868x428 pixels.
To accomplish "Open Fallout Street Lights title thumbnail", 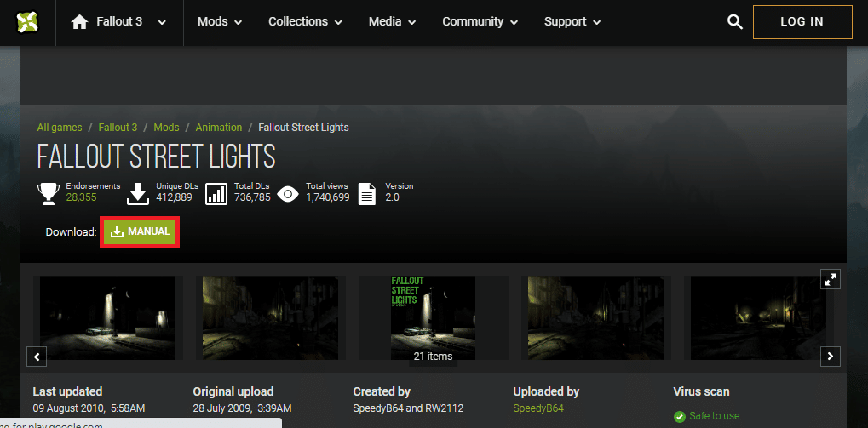I will (433, 318).
